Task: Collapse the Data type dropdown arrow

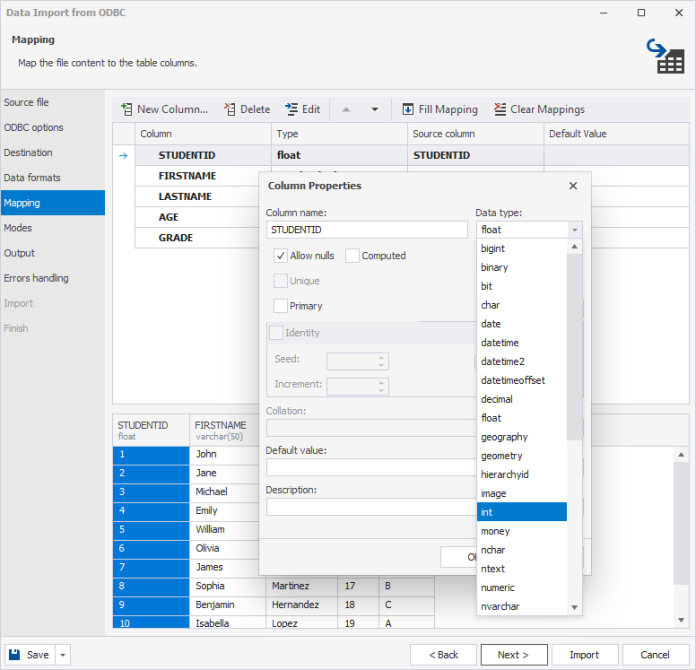Action: click(x=574, y=230)
